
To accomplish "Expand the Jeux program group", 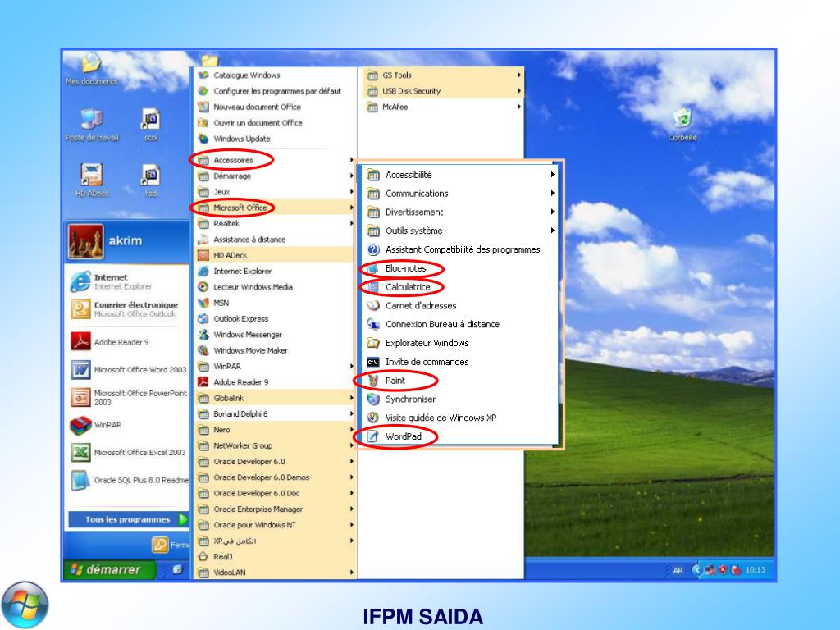I will tap(275, 192).
